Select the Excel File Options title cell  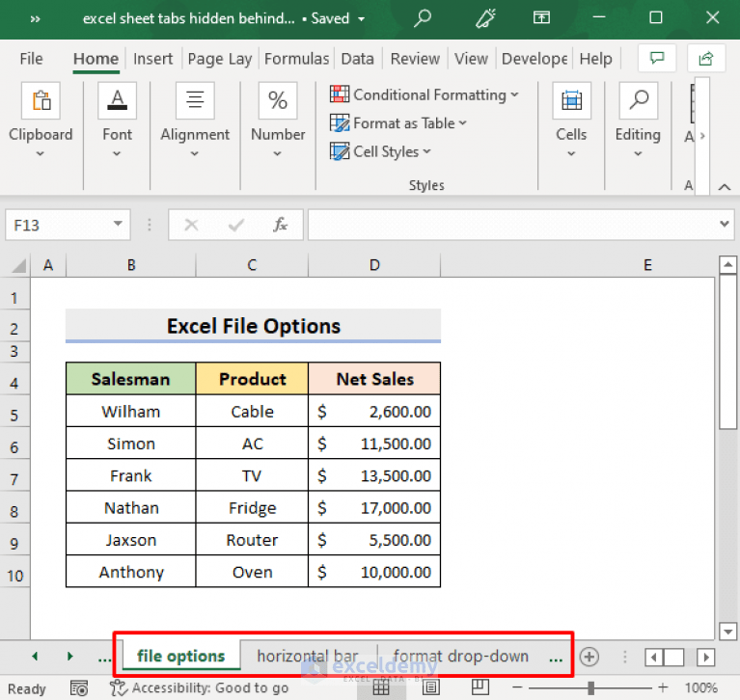(253, 326)
